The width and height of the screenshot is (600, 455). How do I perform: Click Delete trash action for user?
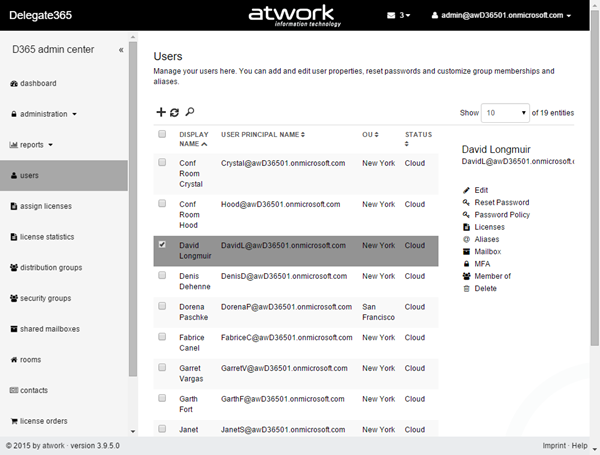(485, 288)
